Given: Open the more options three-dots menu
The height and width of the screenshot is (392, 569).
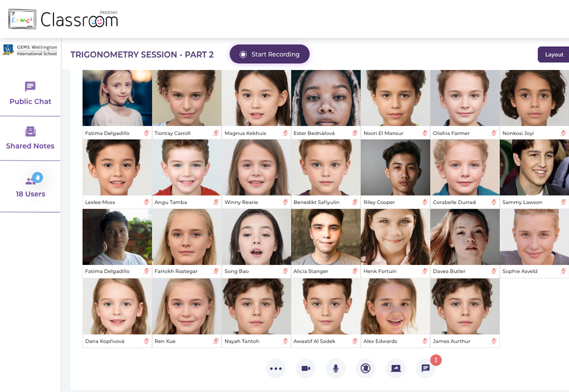Looking at the screenshot, I should click(276, 369).
